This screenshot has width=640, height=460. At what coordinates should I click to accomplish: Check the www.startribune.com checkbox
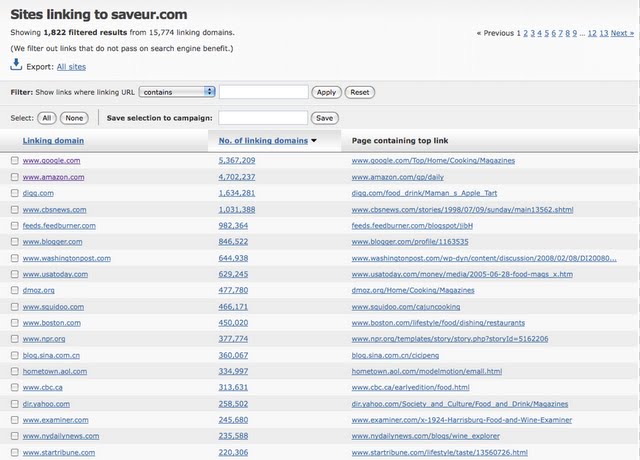tap(15, 452)
